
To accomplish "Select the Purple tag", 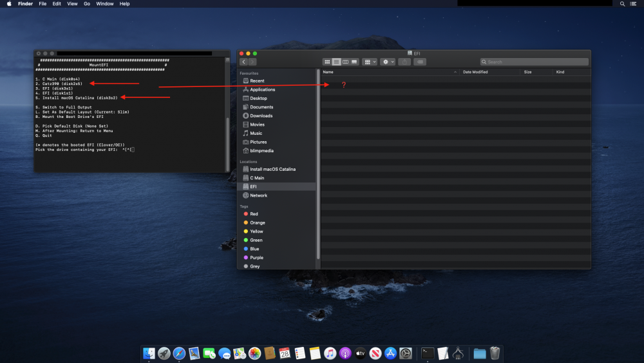I will coord(277,258).
